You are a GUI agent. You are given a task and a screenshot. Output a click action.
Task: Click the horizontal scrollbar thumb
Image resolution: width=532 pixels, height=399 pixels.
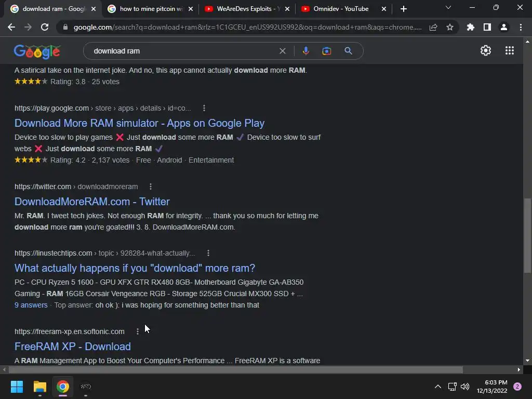236,369
